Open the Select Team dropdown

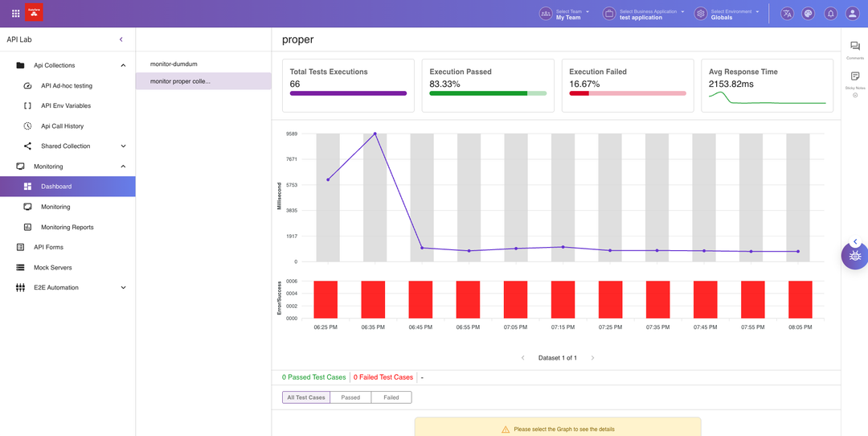[566, 14]
